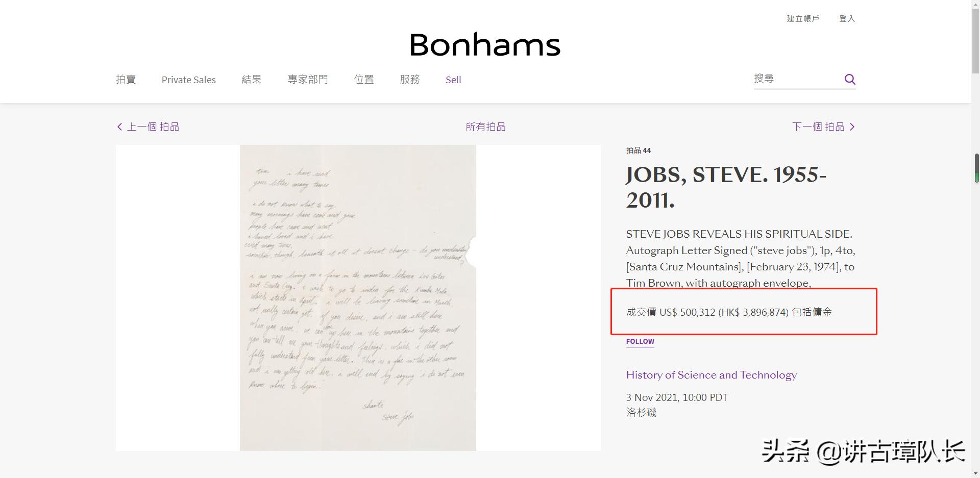Viewport: 980px width, 478px height.
Task: Open the 拍賣 menu
Action: pyautogui.click(x=126, y=80)
